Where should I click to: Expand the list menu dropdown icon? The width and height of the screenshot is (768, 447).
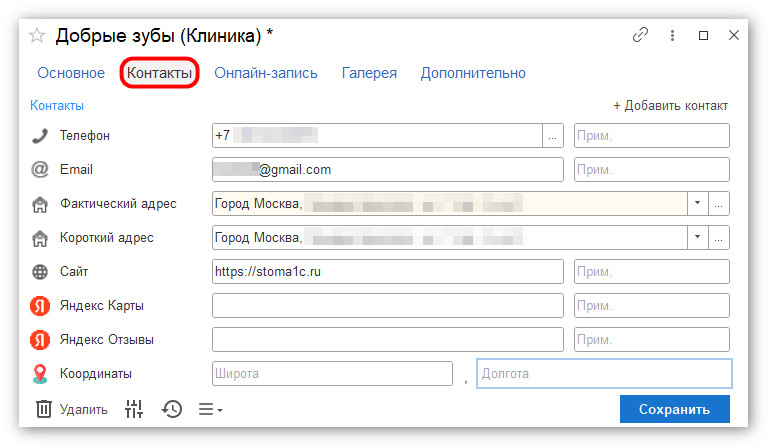211,409
